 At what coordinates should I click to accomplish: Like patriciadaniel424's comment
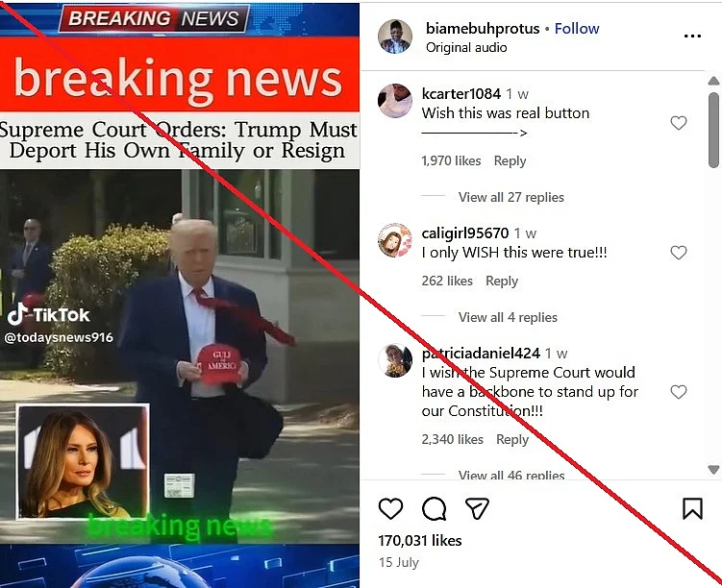coord(678,392)
